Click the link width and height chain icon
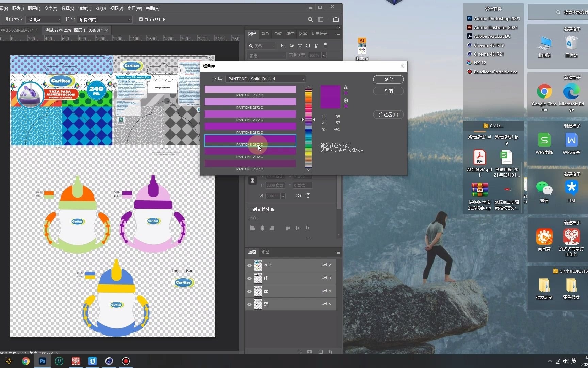Viewport: 588px width, 368px height. coord(252,181)
